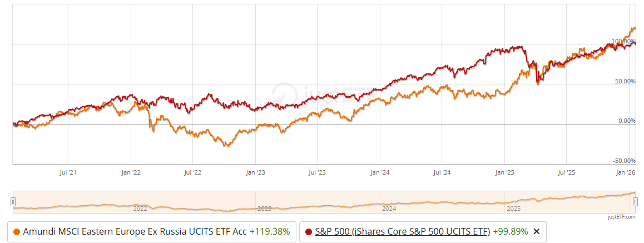
Task: Click the left range navigator handle
Action: (14, 202)
